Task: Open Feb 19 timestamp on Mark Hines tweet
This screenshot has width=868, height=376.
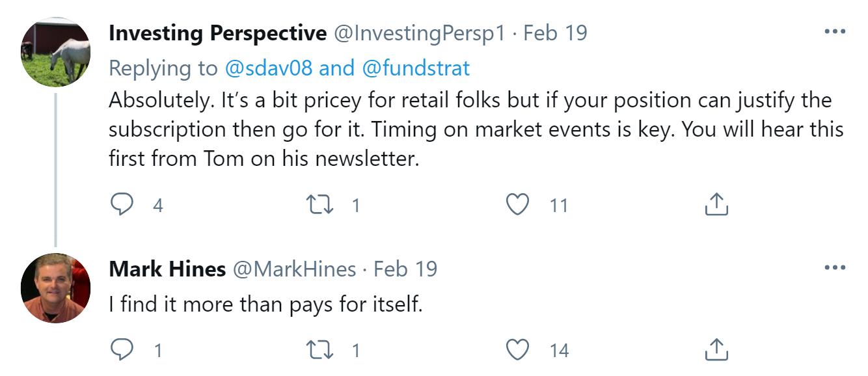Action: pos(405,269)
